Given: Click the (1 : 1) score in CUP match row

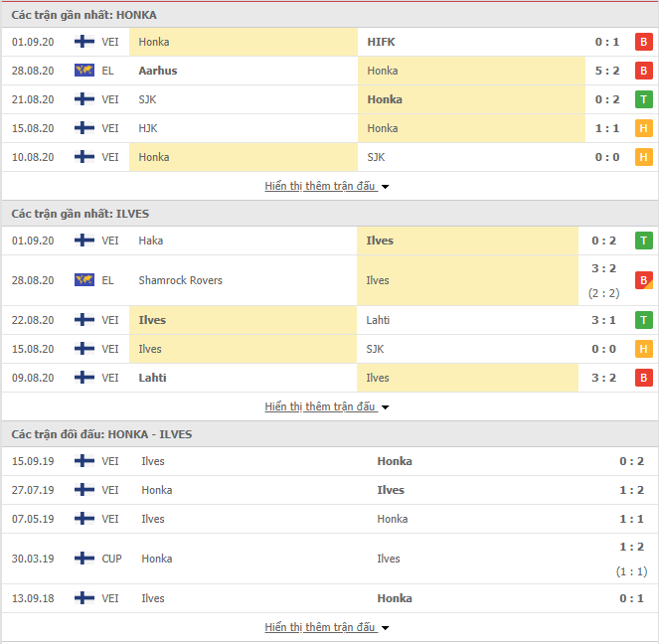Looking at the screenshot, I should point(631,571).
